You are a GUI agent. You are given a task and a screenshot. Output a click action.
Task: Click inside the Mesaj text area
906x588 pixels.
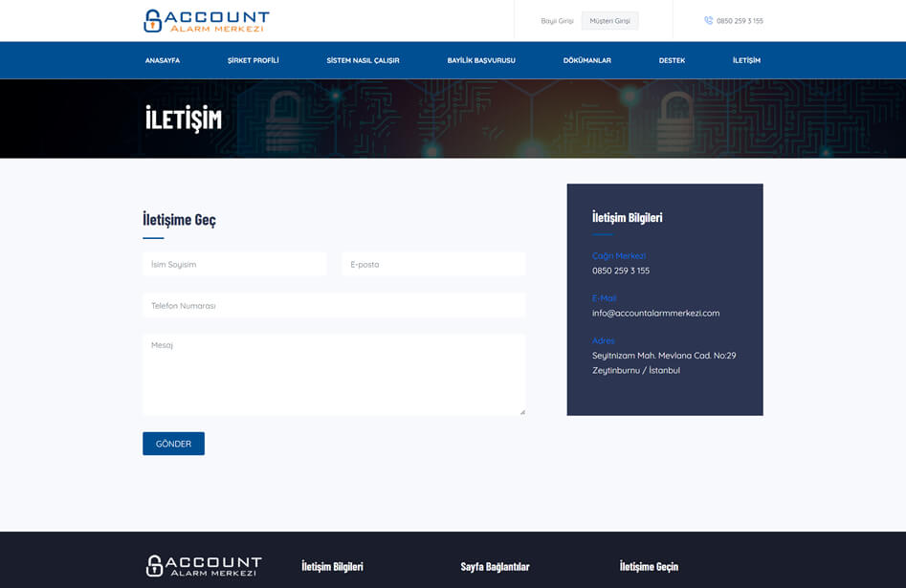[x=334, y=374]
